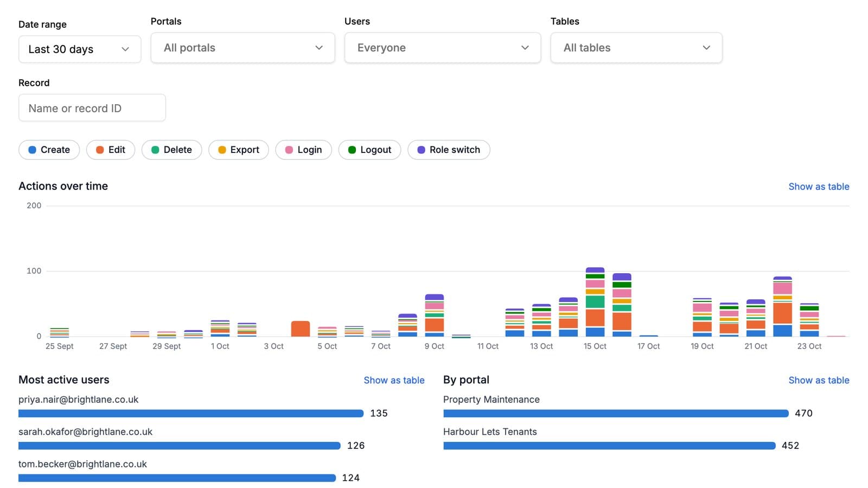The height and width of the screenshot is (488, 868).
Task: Click the 126 user count value
Action: [x=356, y=446]
